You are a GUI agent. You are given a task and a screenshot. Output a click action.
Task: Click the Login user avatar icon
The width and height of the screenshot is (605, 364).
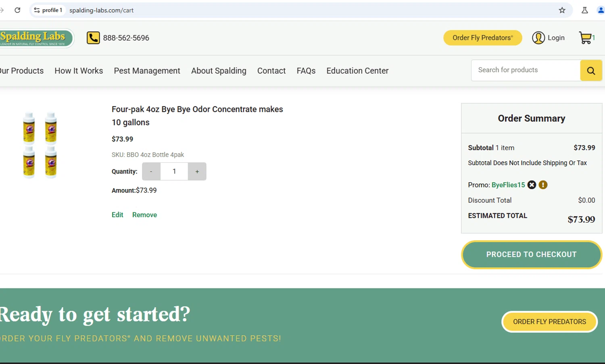(x=538, y=38)
